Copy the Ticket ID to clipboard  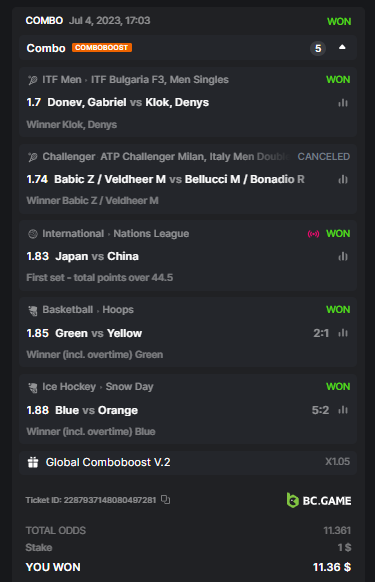[x=165, y=500]
